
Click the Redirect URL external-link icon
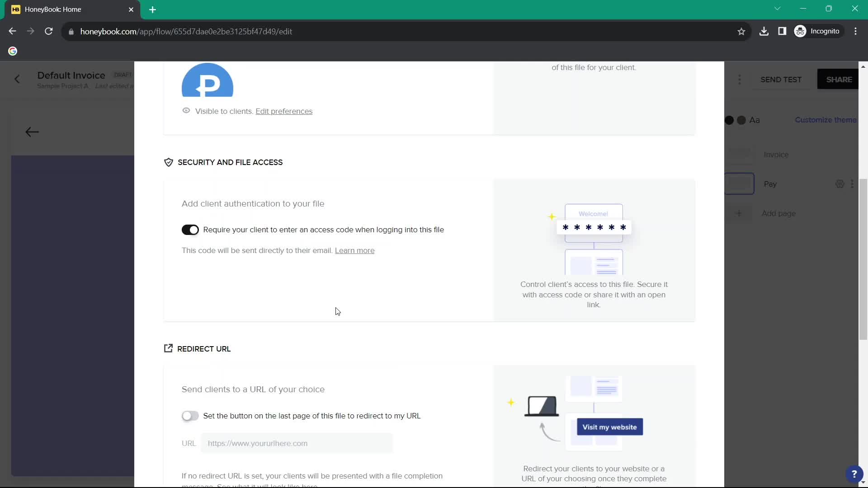(x=168, y=348)
